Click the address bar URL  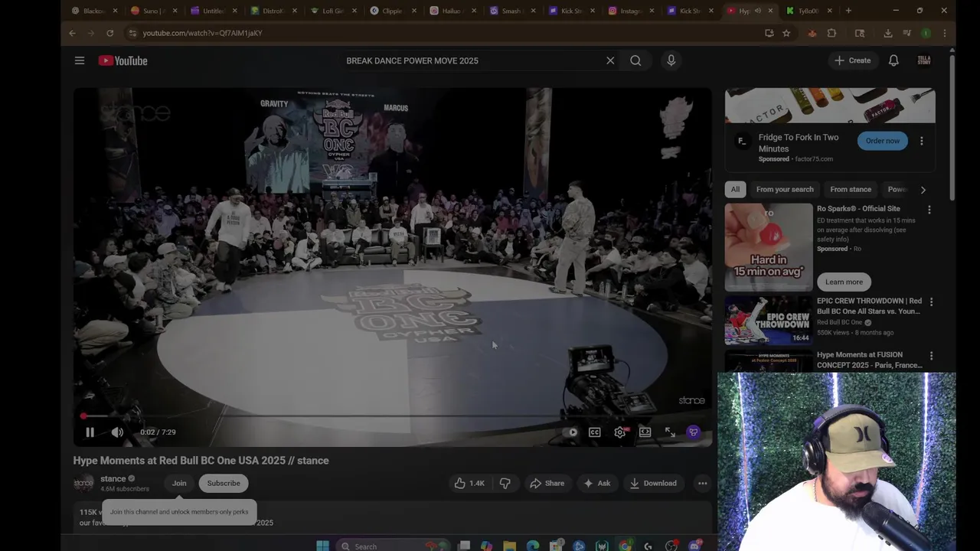pyautogui.click(x=202, y=33)
